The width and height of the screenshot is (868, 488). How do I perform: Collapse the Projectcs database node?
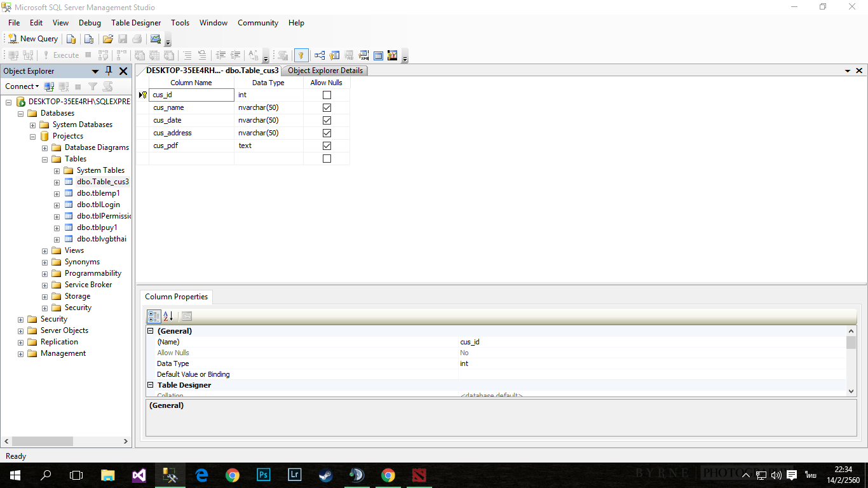33,136
